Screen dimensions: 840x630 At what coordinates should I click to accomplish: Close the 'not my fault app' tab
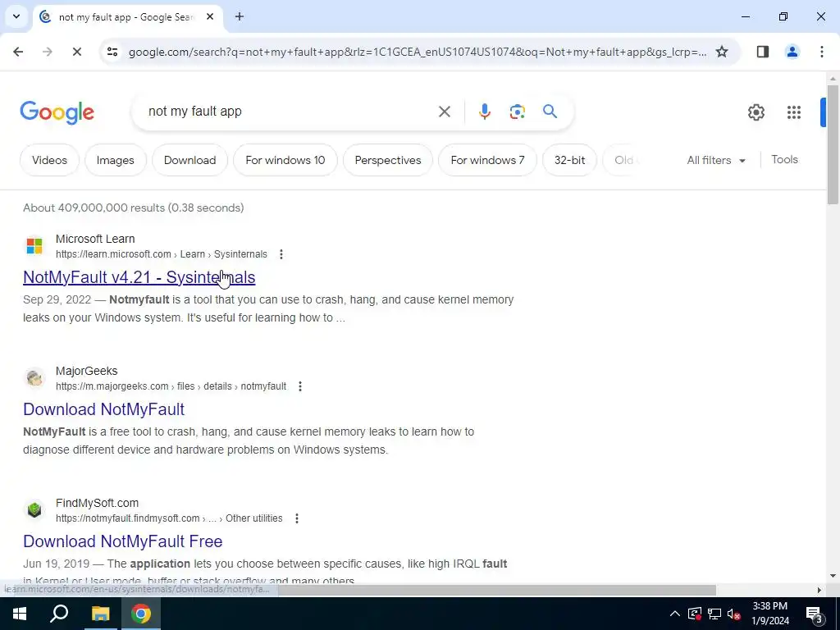click(x=210, y=16)
